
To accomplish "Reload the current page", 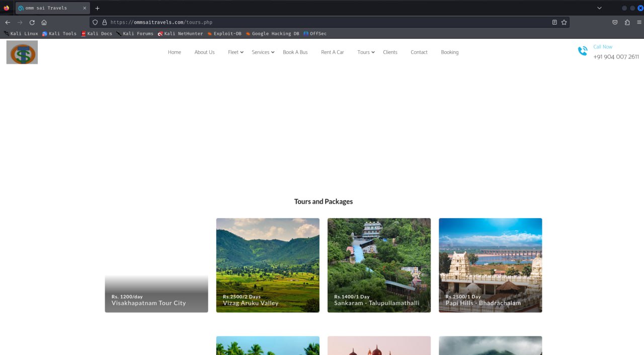I will (32, 22).
